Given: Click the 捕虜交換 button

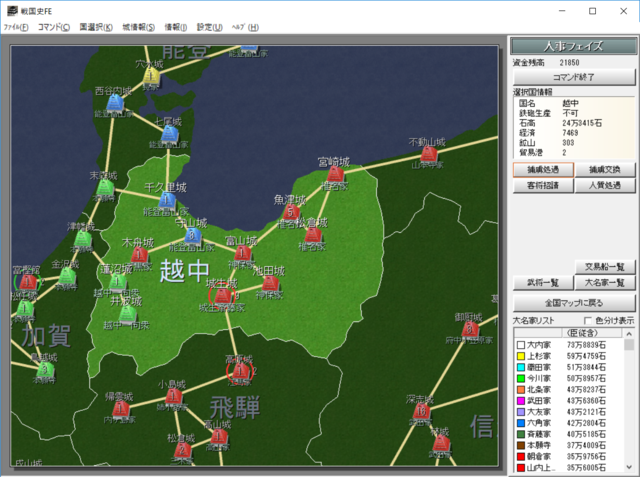Looking at the screenshot, I should (x=605, y=170).
